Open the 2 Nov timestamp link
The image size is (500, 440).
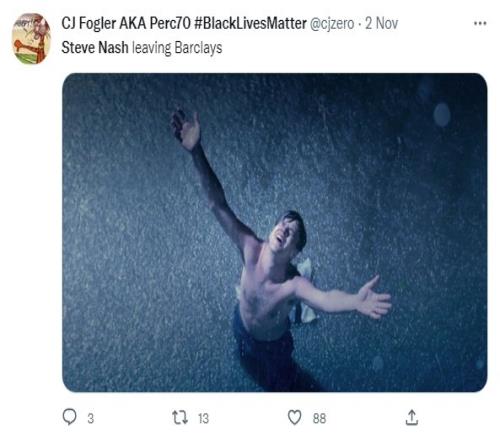coord(381,23)
